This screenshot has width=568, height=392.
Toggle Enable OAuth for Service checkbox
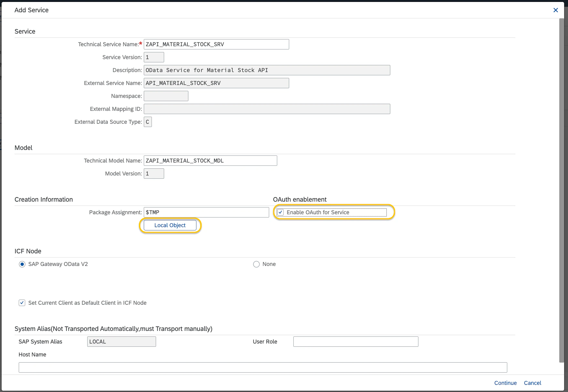coord(280,212)
